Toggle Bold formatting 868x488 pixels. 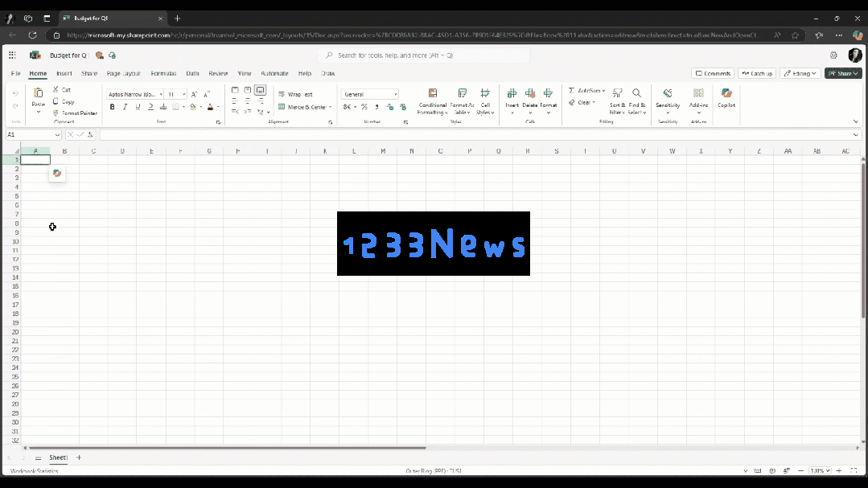(113, 107)
